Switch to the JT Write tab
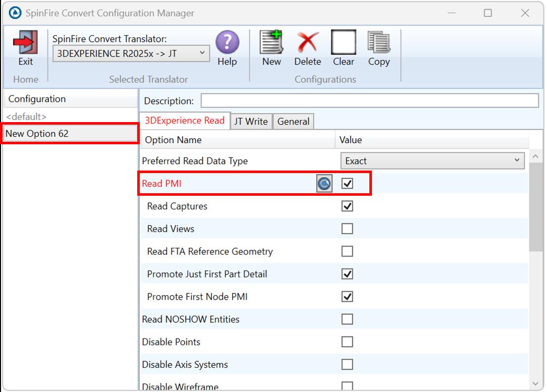This screenshot has height=392, width=547. coord(251,122)
